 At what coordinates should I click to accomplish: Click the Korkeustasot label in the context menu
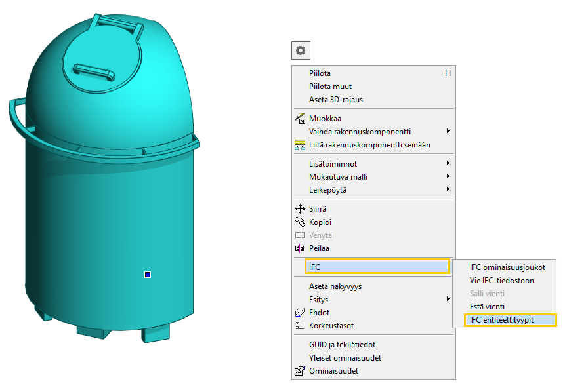[331, 326]
